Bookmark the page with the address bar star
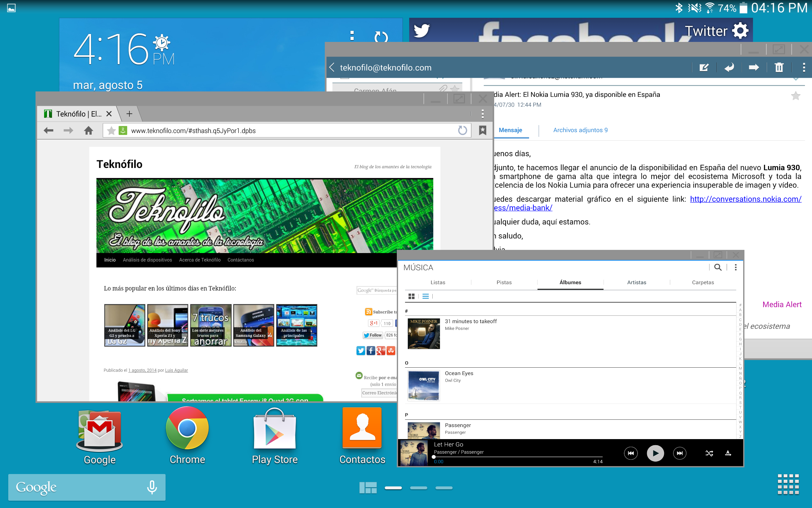Viewport: 812px width, 508px height. 111,130
